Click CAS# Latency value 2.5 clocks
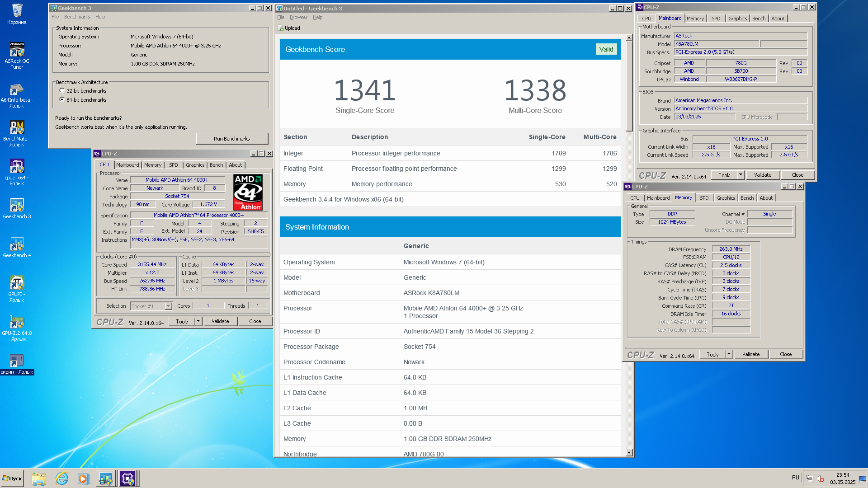Viewport: 868px width, 488px height. point(731,265)
